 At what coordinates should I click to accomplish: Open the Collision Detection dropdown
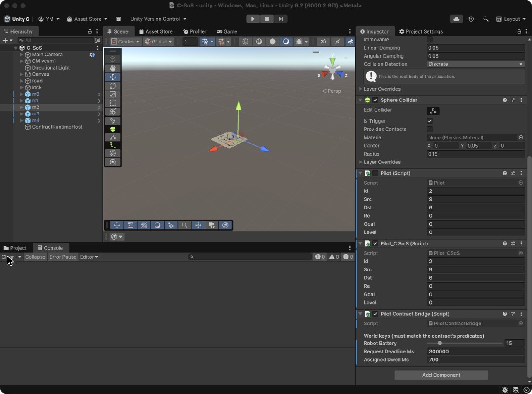(x=476, y=64)
